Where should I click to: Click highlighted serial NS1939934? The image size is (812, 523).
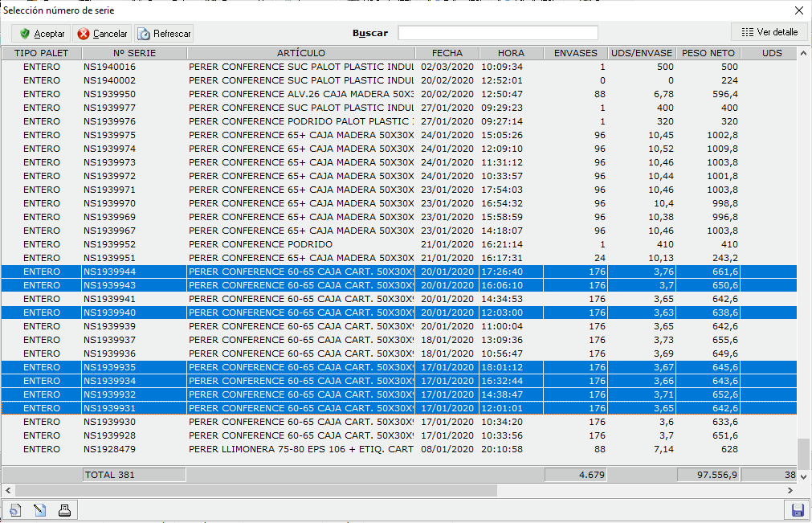(109, 381)
